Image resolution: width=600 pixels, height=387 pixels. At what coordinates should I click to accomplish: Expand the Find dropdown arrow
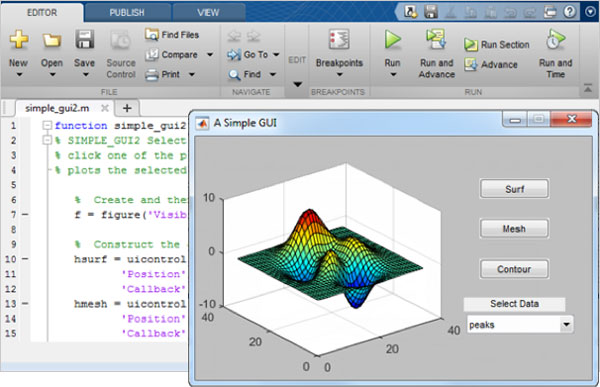272,75
